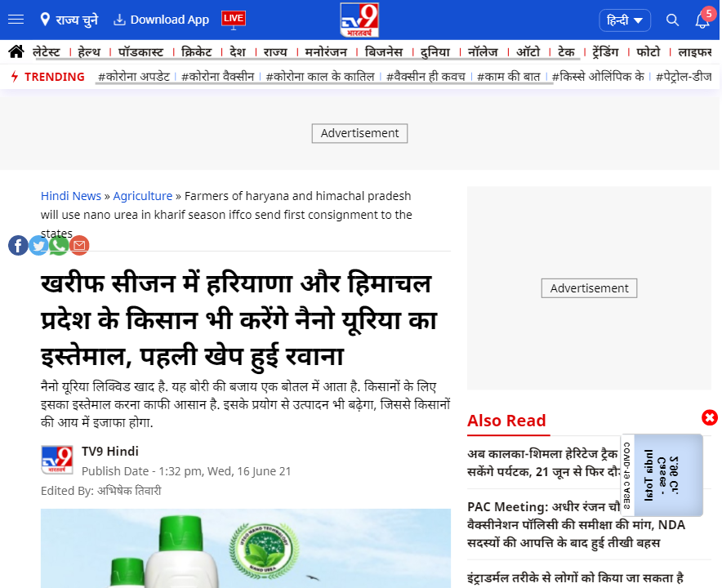Open the Agriculture breadcrumb link
The height and width of the screenshot is (588, 722).
pos(142,195)
